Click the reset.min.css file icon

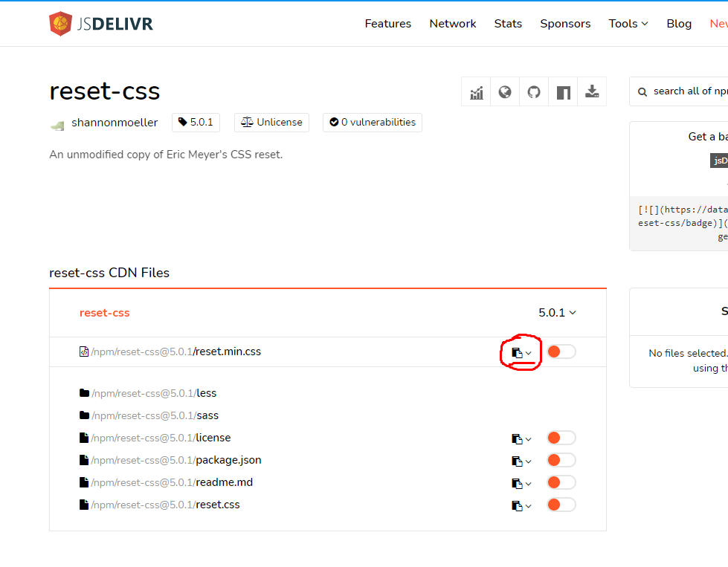pyautogui.click(x=83, y=351)
